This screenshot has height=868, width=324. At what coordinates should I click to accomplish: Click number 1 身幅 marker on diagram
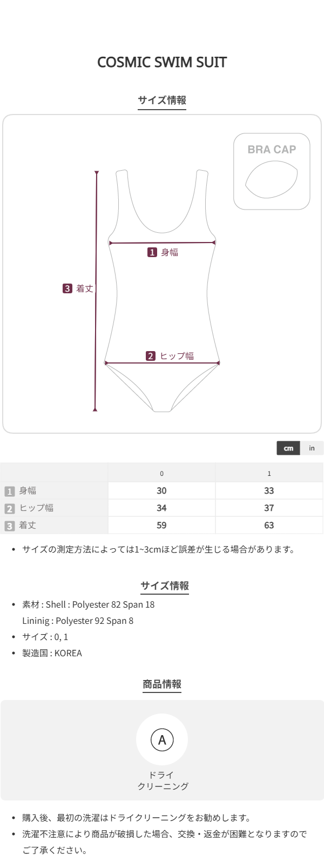click(152, 252)
